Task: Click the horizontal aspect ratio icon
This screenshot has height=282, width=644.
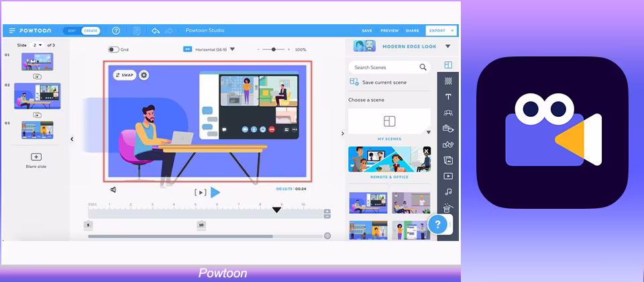Action: coord(188,49)
